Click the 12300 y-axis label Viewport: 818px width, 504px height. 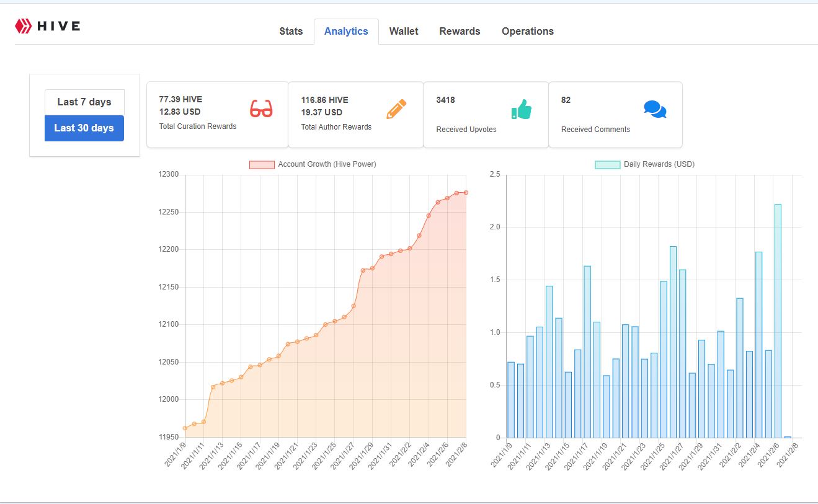click(169, 175)
